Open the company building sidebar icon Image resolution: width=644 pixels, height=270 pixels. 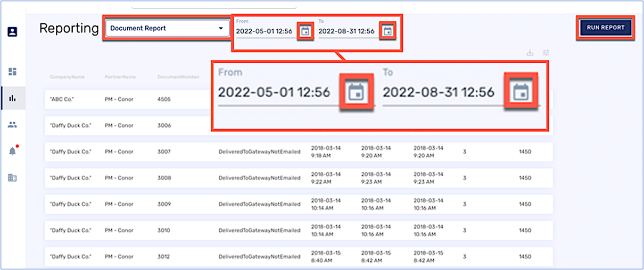point(12,178)
